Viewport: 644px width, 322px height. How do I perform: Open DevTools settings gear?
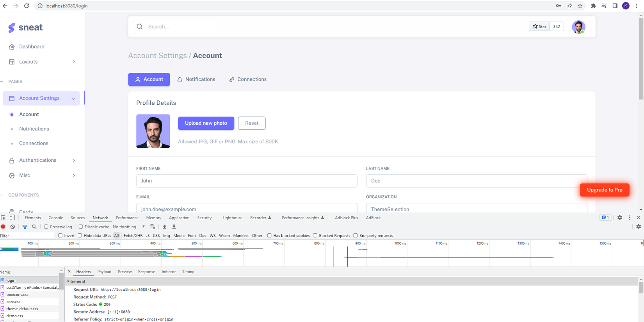(620, 218)
